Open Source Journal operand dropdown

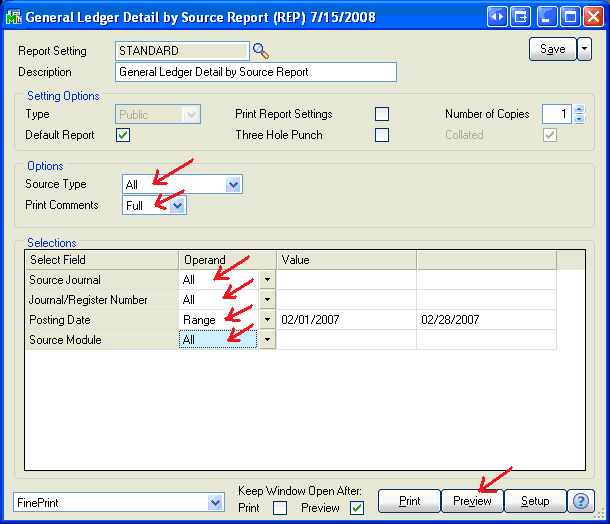pyautogui.click(x=267, y=279)
